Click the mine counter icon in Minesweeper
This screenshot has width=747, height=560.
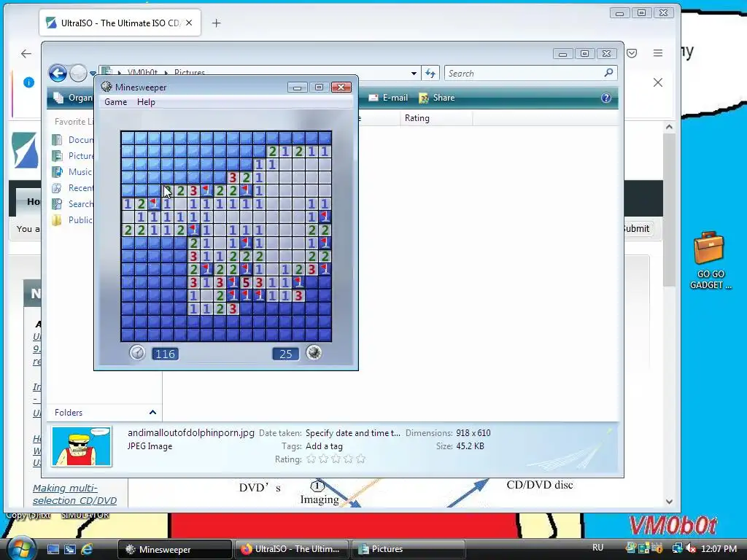point(314,353)
